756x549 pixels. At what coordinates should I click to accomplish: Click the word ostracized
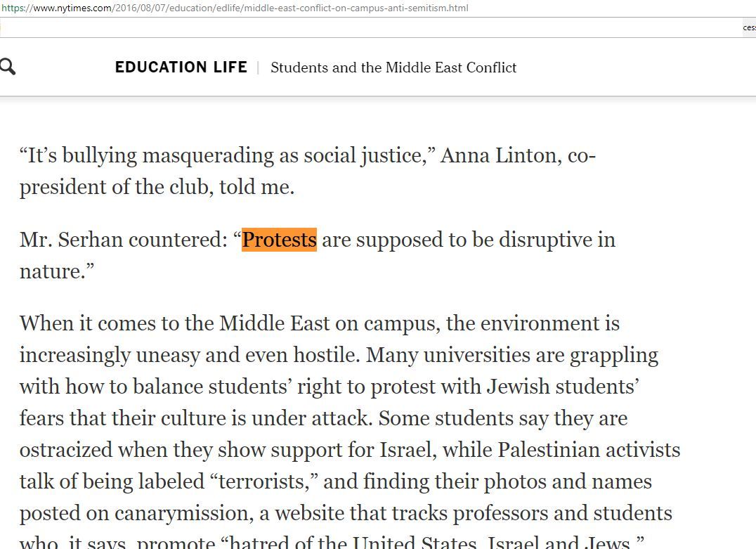click(x=65, y=450)
